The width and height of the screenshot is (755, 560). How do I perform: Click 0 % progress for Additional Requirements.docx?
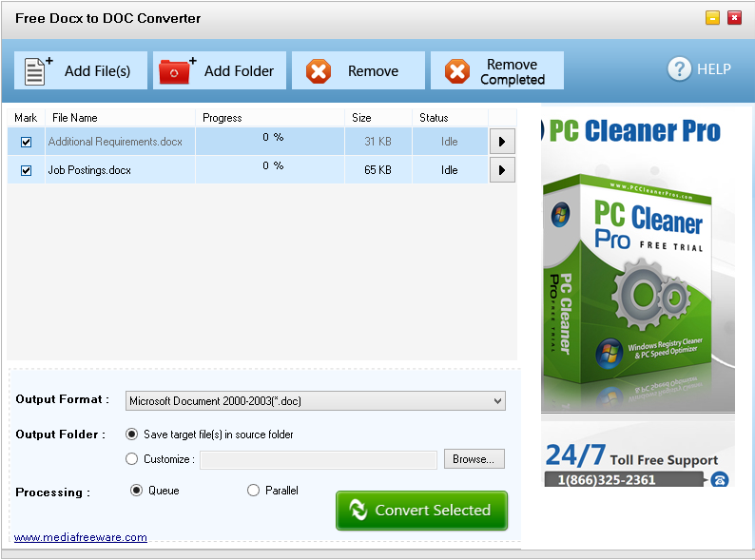273,137
